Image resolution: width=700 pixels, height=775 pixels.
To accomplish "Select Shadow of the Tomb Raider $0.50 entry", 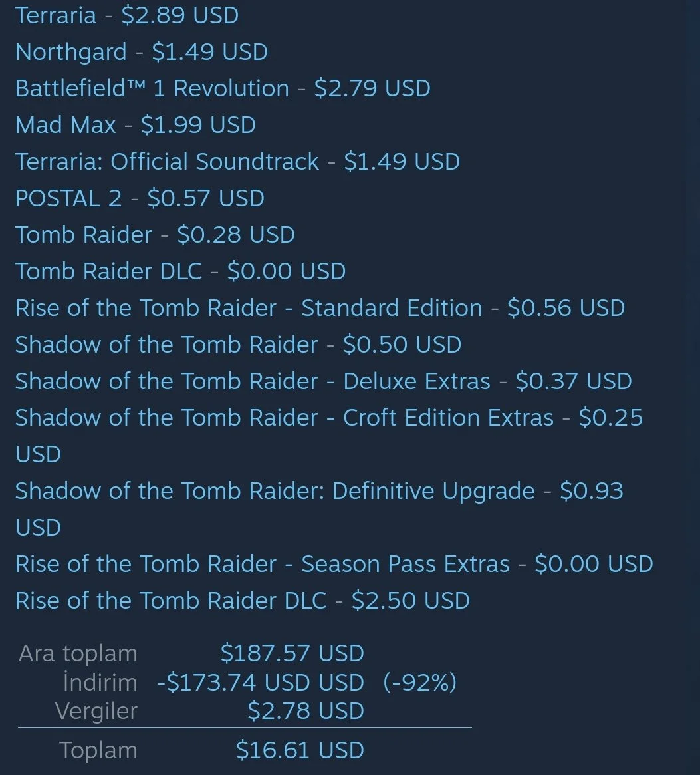I will click(x=238, y=345).
